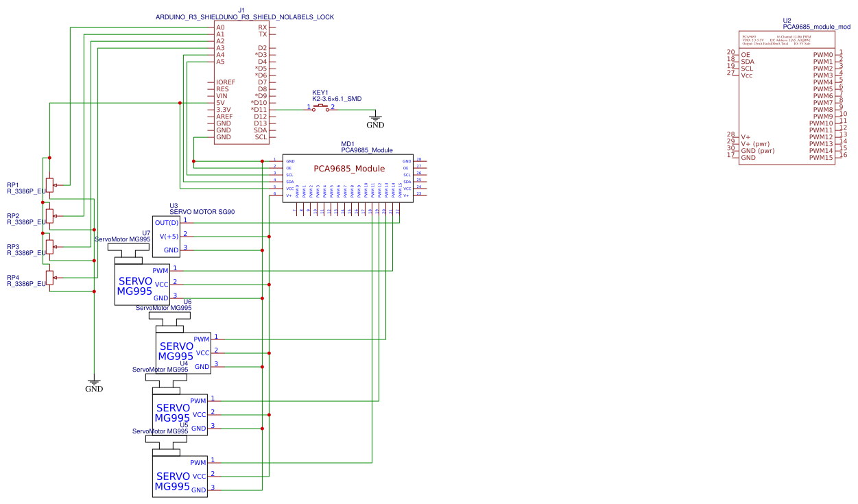This screenshot has width=858, height=504.
Task: Click the U4 servo designator label
Action: coord(184,363)
